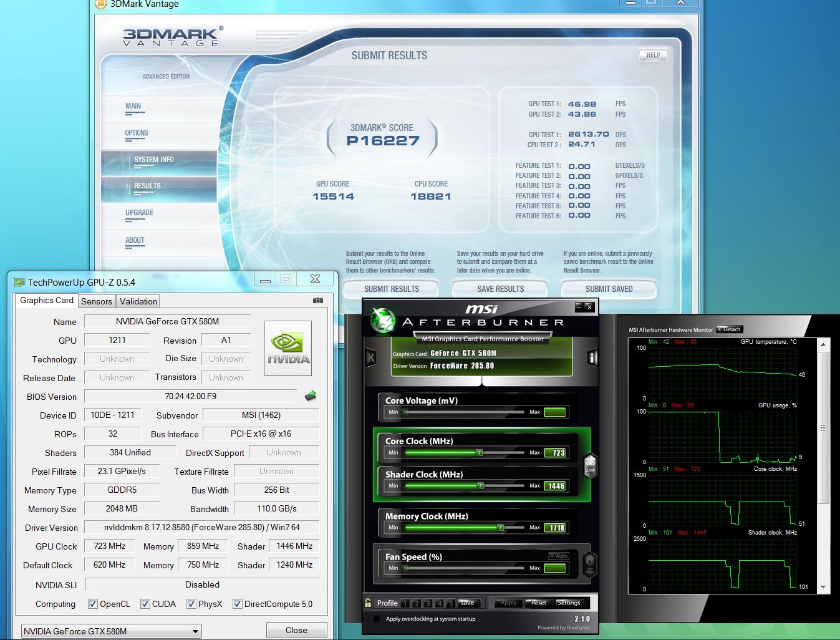Click the hardware monitor scrollbar thumb
This screenshot has height=640, width=840.
pyautogui.click(x=823, y=428)
